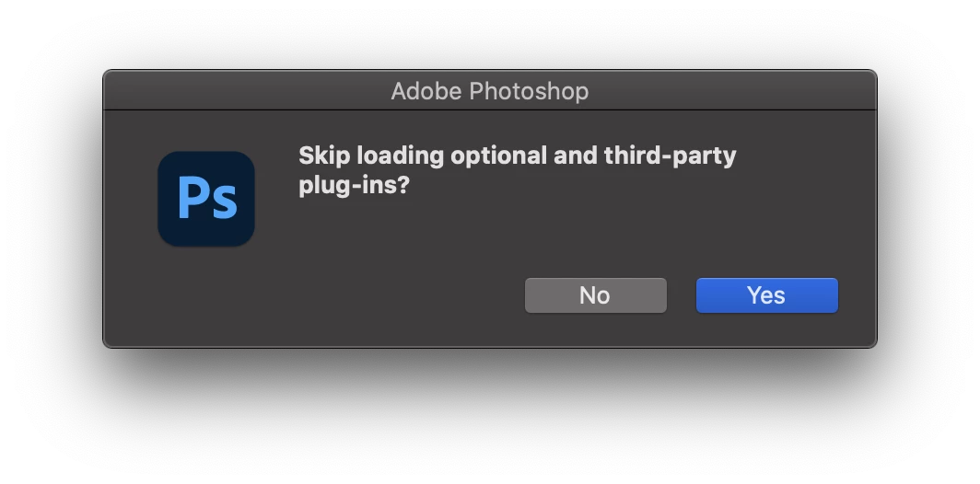Click the Photoshop Ps app icon

(206, 199)
